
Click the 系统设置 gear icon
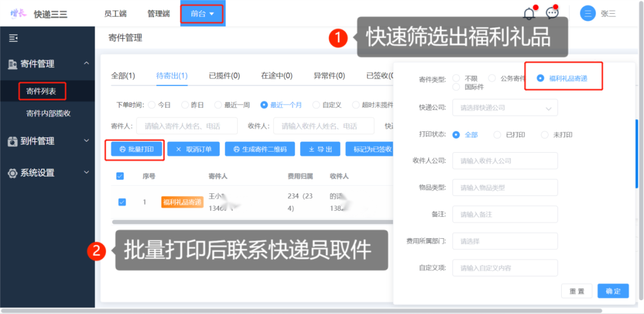[13, 173]
